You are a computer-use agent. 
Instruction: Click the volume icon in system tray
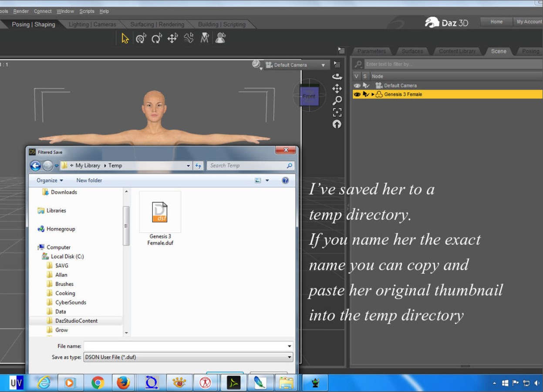pos(537,383)
